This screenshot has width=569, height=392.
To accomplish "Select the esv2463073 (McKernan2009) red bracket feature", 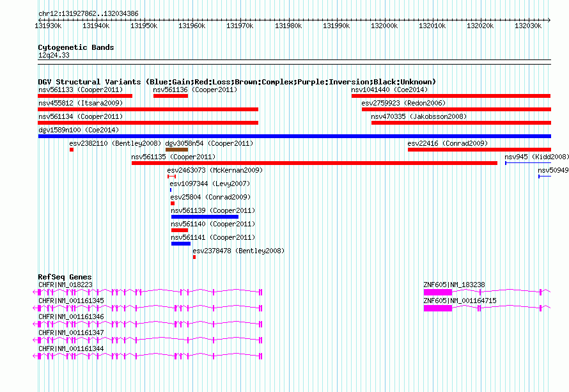I will [171, 176].
